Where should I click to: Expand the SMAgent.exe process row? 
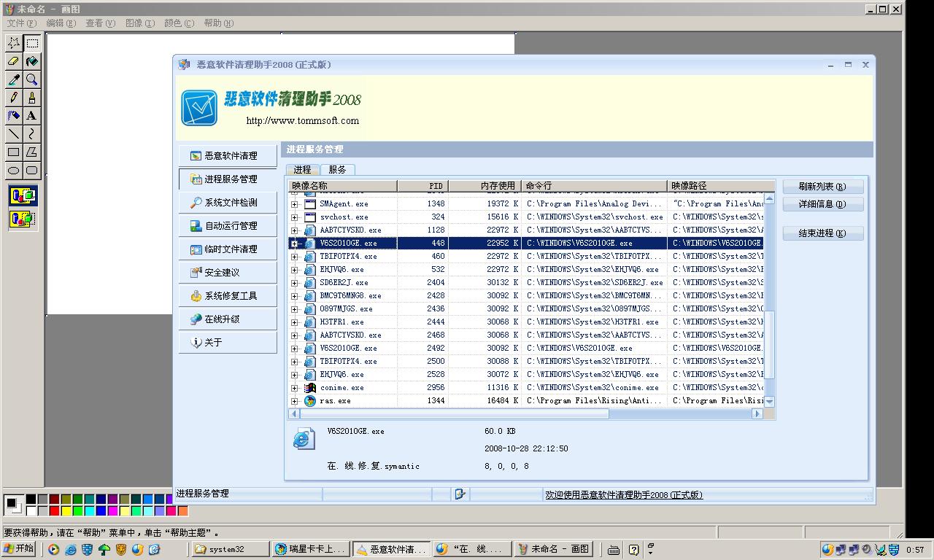(x=295, y=204)
